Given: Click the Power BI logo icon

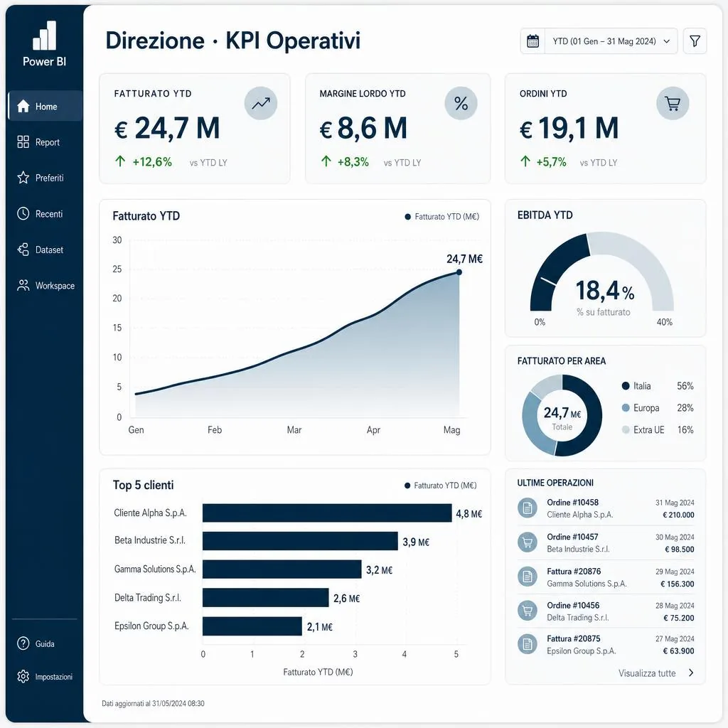Looking at the screenshot, I should click(x=45, y=36).
